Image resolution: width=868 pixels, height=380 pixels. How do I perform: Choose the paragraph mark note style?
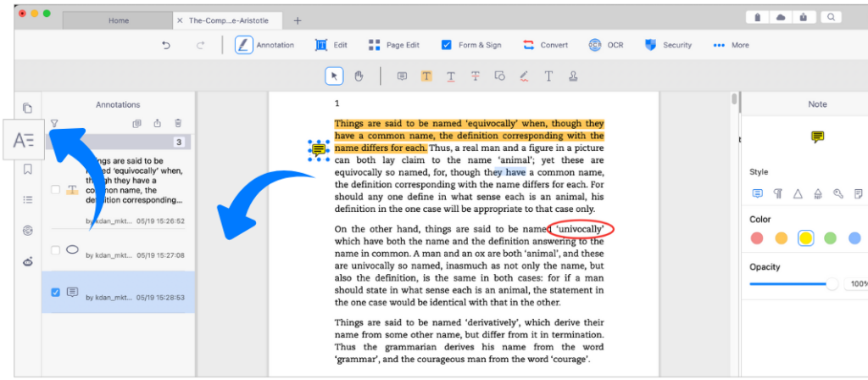[x=778, y=193]
